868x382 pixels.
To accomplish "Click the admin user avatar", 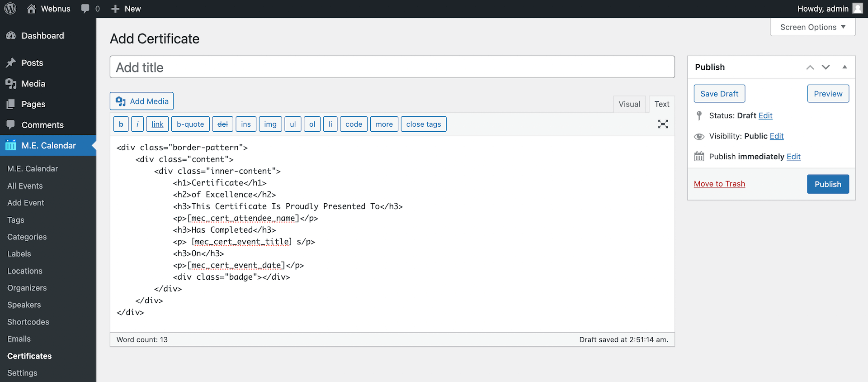I will coord(858,9).
